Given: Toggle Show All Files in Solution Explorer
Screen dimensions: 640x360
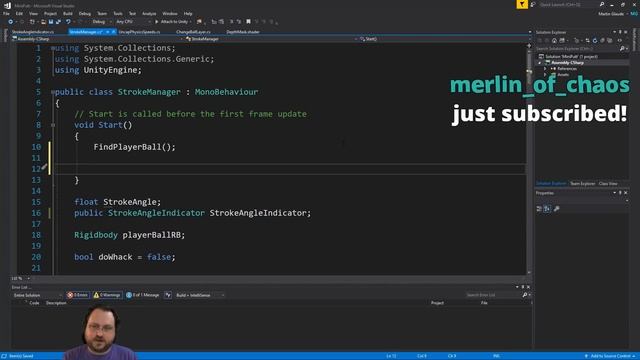Looking at the screenshot, I should [610, 40].
